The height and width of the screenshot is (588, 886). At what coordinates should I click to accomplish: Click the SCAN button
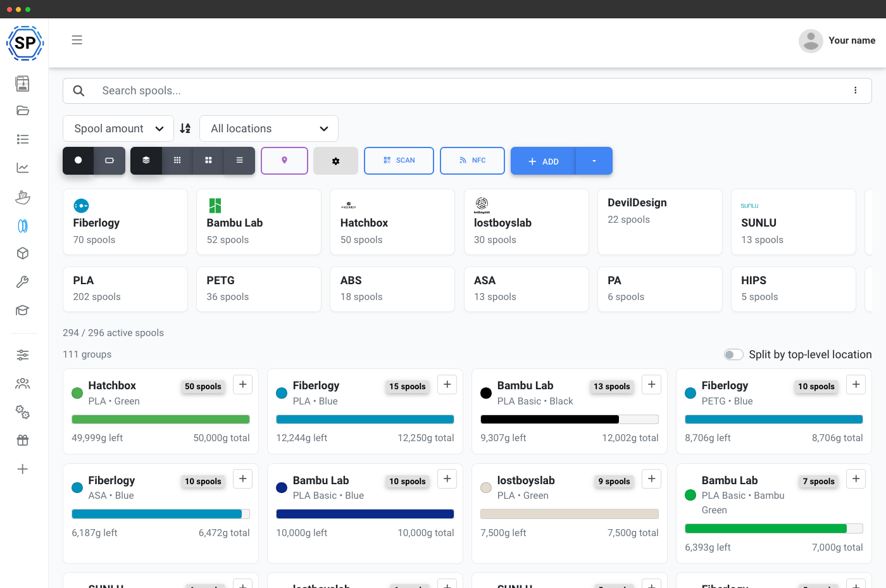[x=399, y=161]
